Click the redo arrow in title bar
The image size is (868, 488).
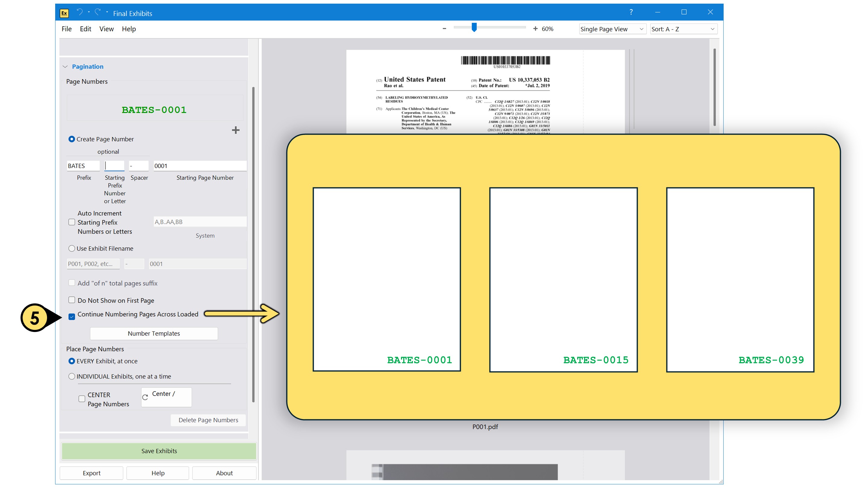(98, 12)
